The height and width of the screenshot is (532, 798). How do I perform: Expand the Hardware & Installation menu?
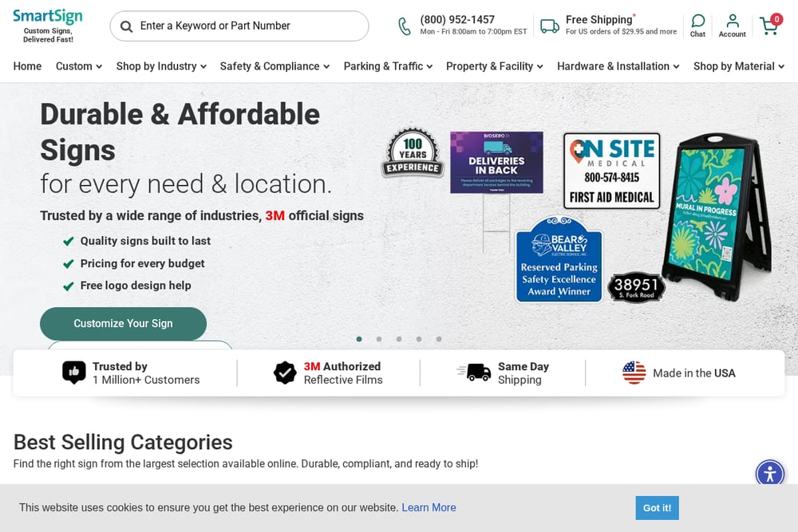618,66
